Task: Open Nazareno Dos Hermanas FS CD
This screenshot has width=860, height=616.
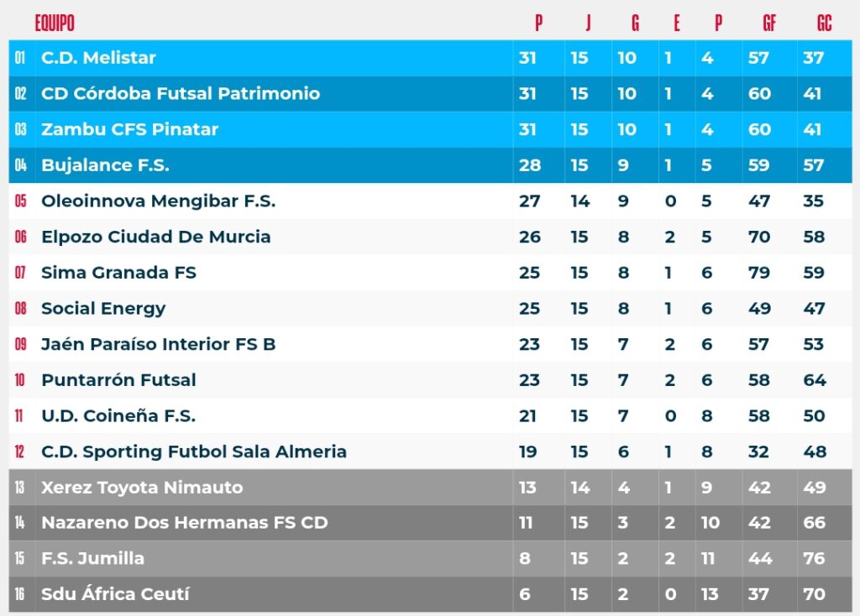Action: [184, 523]
